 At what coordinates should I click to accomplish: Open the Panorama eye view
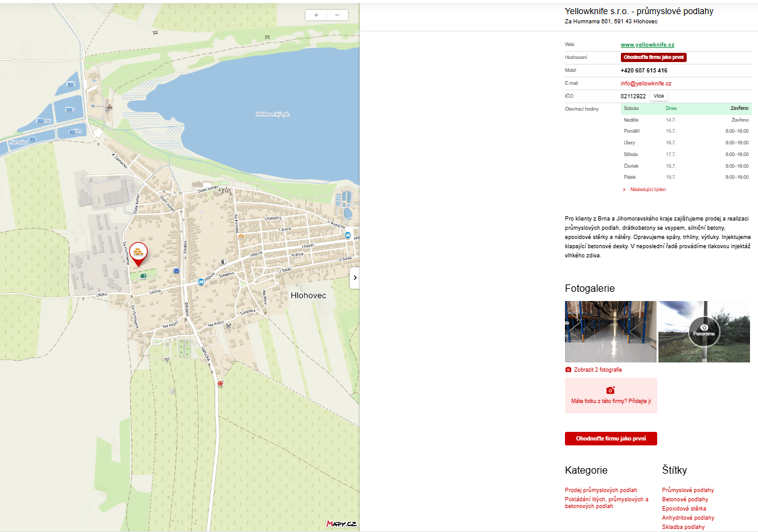(x=704, y=331)
